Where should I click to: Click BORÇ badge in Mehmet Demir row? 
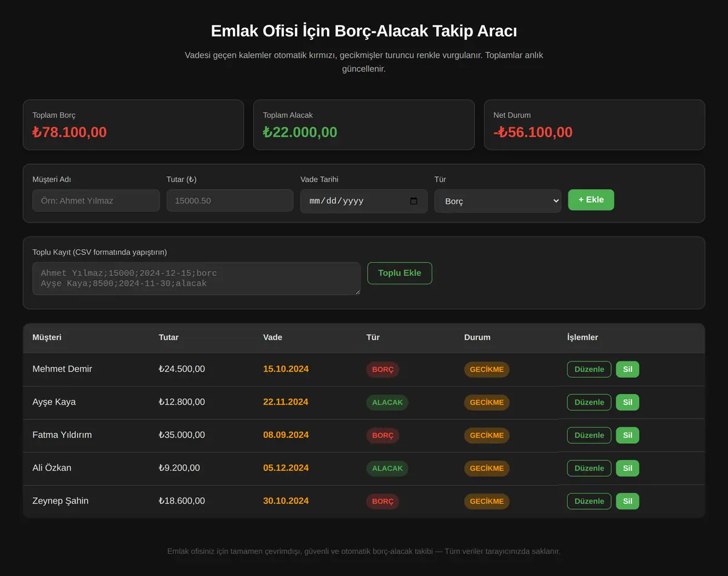(x=383, y=370)
